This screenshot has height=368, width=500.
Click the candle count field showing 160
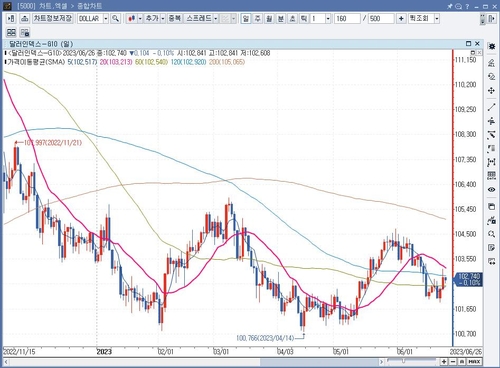click(347, 19)
